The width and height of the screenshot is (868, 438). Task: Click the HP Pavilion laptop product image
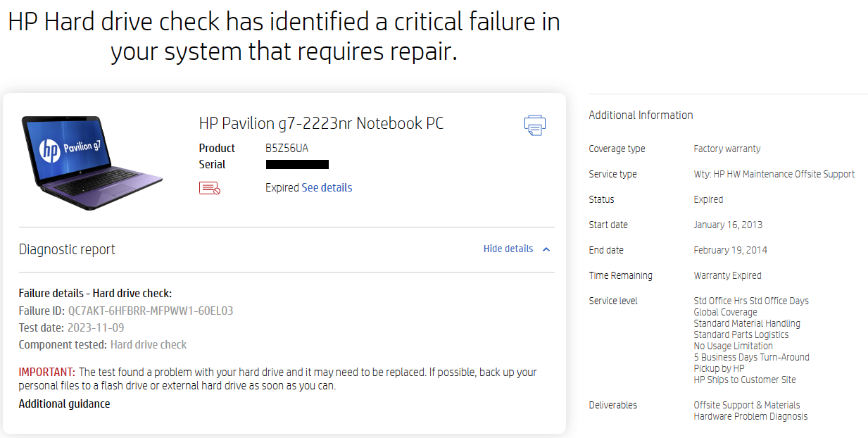[92, 162]
